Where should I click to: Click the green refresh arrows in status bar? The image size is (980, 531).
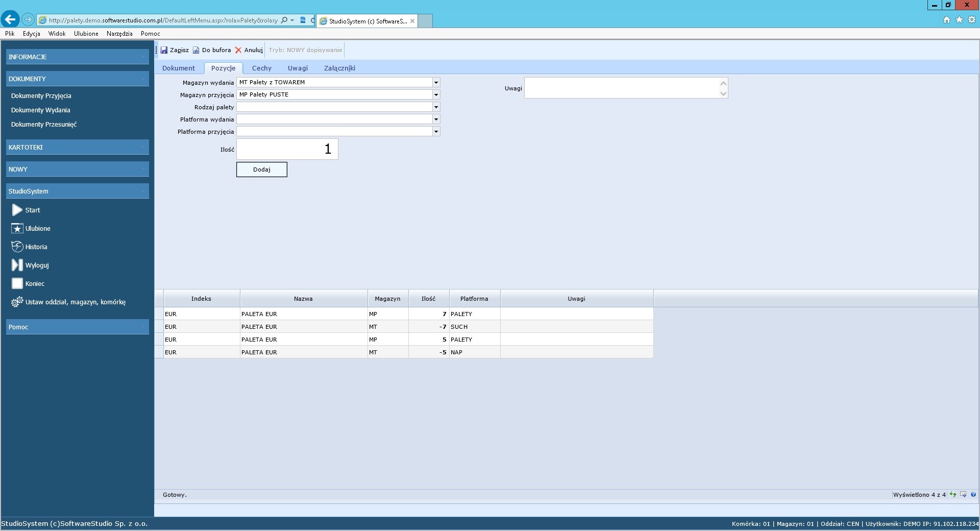pos(953,494)
